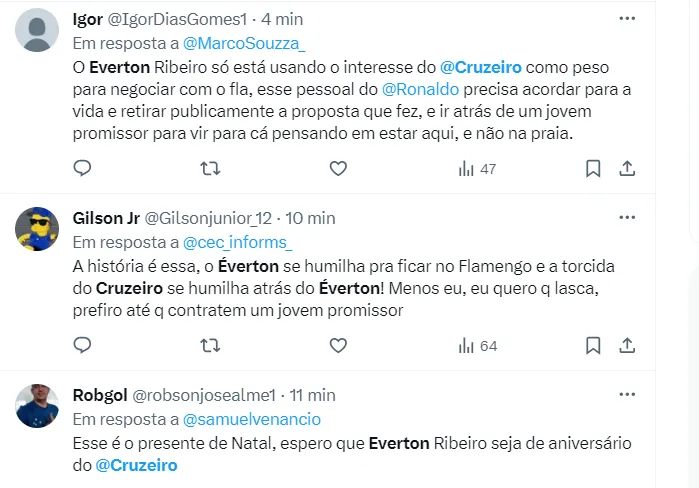The height and width of the screenshot is (488, 699).
Task: Retweet Gilson Jr's tweet
Action: [x=211, y=345]
